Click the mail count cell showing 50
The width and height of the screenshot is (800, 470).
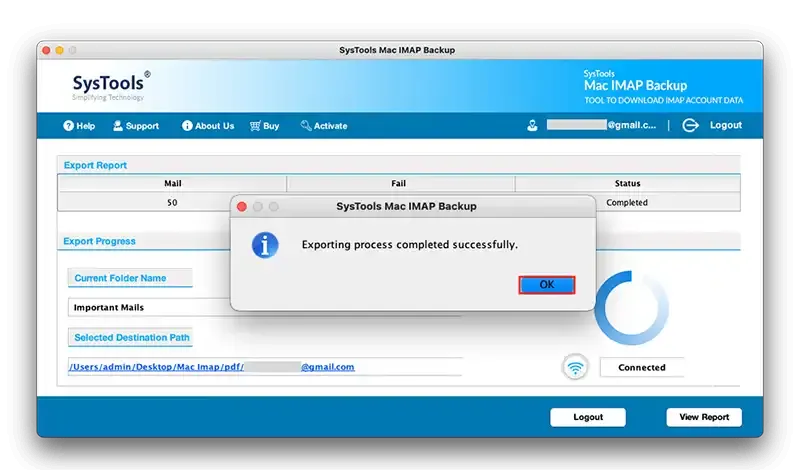point(172,203)
